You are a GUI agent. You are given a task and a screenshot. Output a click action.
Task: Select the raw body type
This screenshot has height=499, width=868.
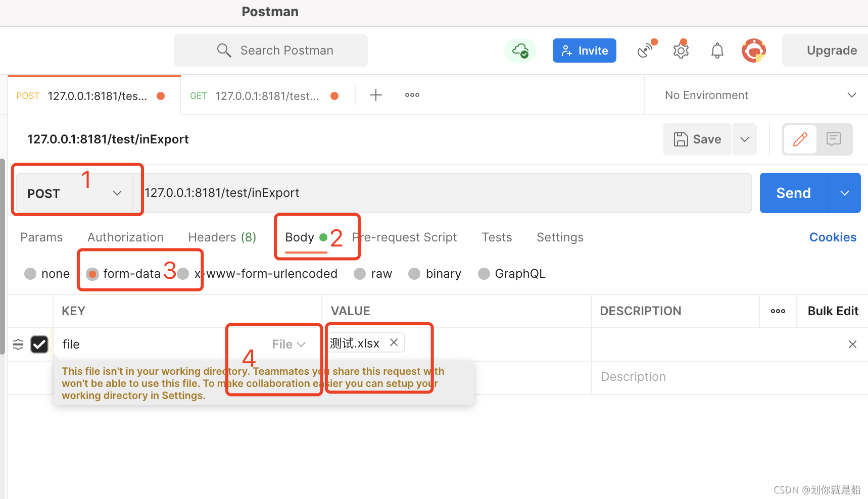tap(360, 274)
